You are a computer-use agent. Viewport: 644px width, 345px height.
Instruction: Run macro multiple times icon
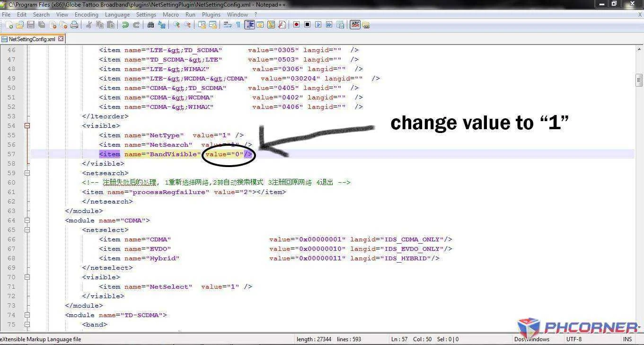coord(329,25)
